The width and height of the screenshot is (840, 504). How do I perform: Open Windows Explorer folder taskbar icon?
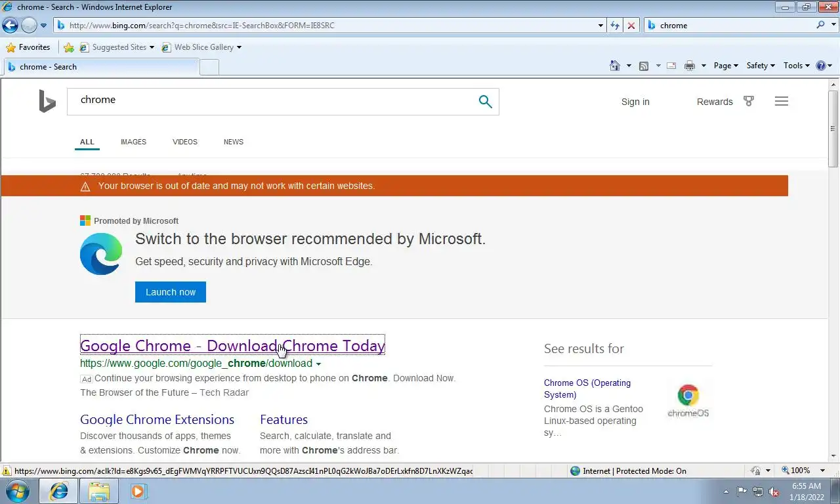pos(98,491)
